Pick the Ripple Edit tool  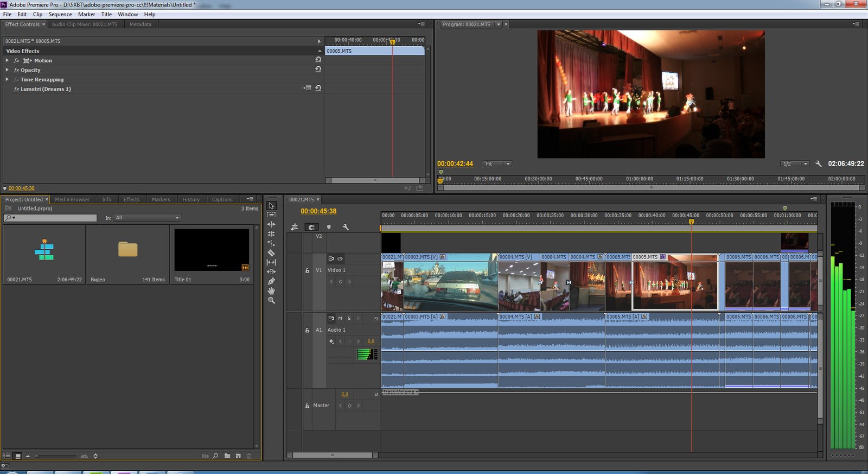pos(271,224)
